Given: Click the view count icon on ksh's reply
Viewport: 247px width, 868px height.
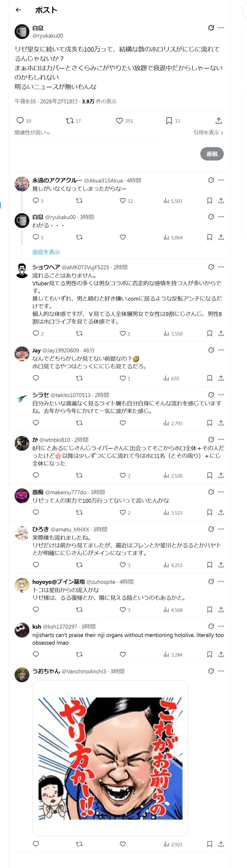Looking at the screenshot, I should pyautogui.click(x=166, y=654).
